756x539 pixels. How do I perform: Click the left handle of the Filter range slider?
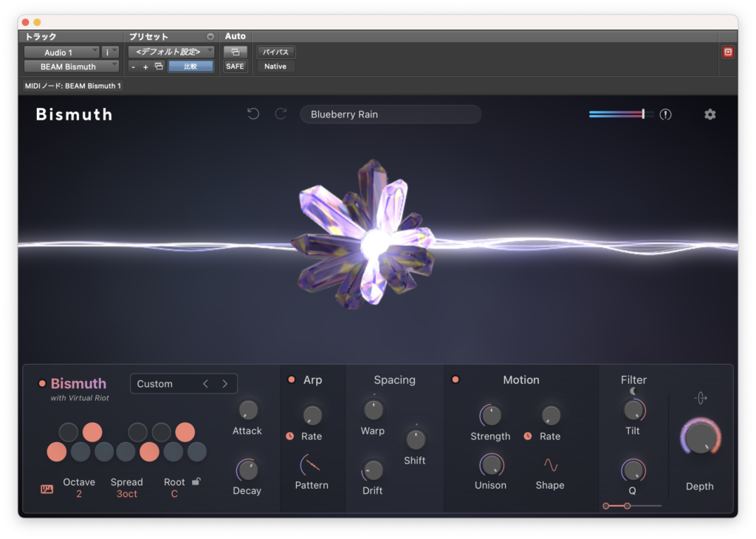[x=606, y=506]
